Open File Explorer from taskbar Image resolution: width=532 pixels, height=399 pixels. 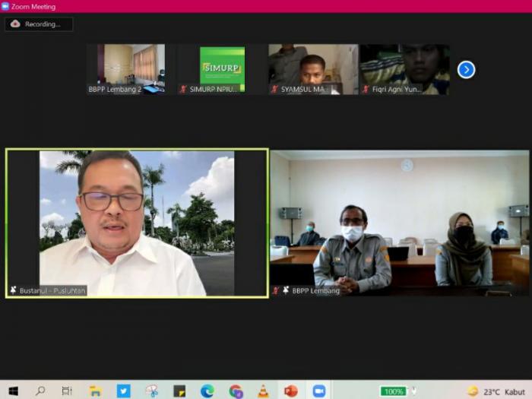coord(95,391)
